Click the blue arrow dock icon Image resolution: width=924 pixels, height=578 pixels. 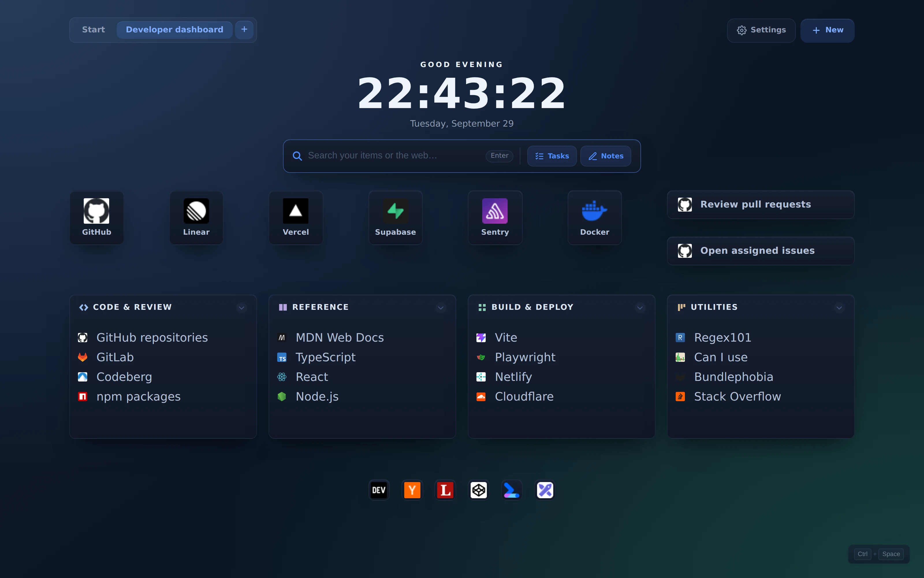[512, 490]
